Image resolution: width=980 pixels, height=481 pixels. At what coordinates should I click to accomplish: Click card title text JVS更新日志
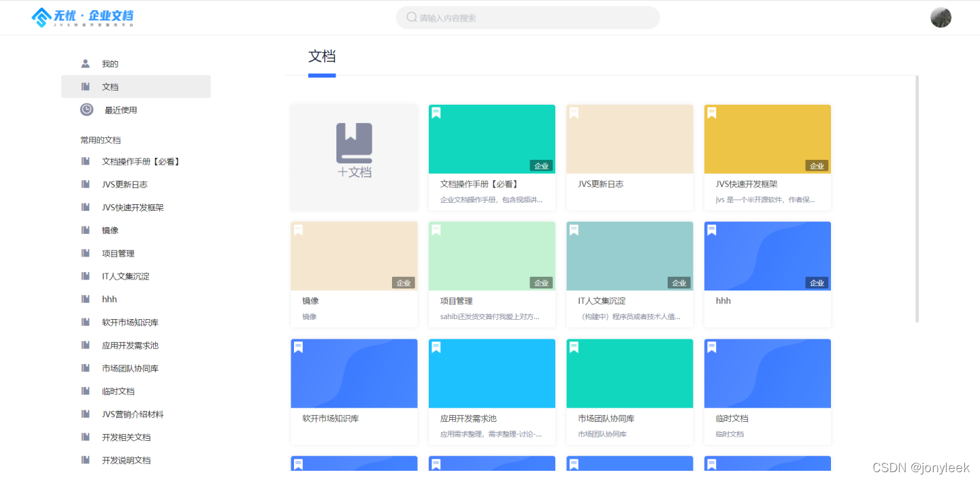[x=601, y=184]
